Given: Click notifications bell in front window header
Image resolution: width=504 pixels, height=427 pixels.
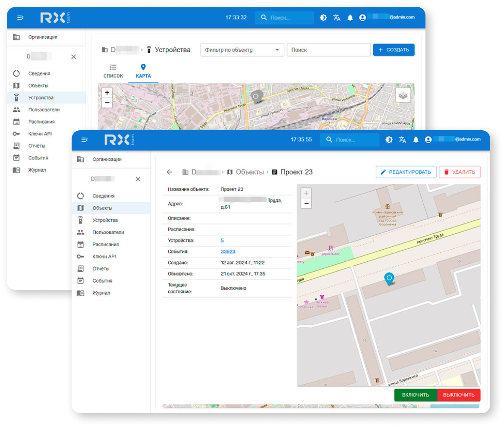Looking at the screenshot, I should (416, 140).
